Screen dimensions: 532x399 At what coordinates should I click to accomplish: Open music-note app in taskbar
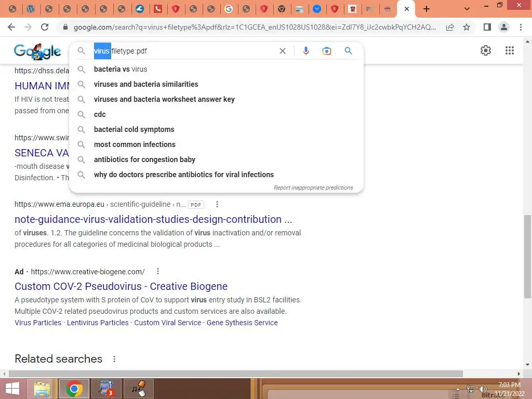coord(139,389)
